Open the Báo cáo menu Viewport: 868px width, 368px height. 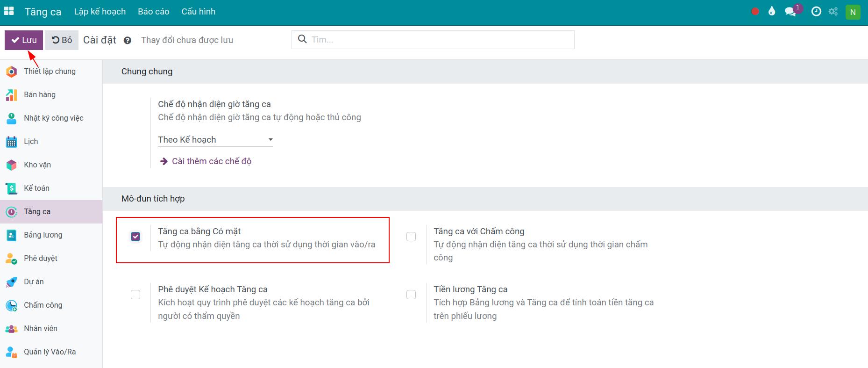pos(153,12)
